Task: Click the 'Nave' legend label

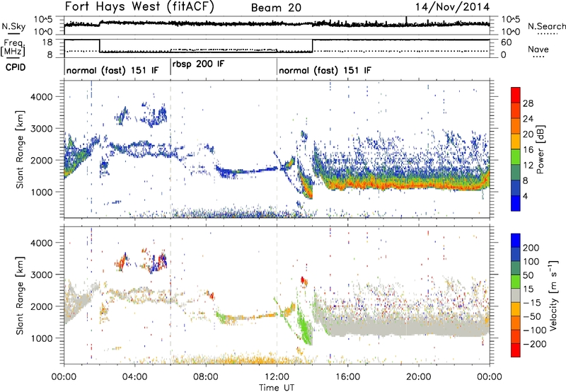Action: point(538,49)
